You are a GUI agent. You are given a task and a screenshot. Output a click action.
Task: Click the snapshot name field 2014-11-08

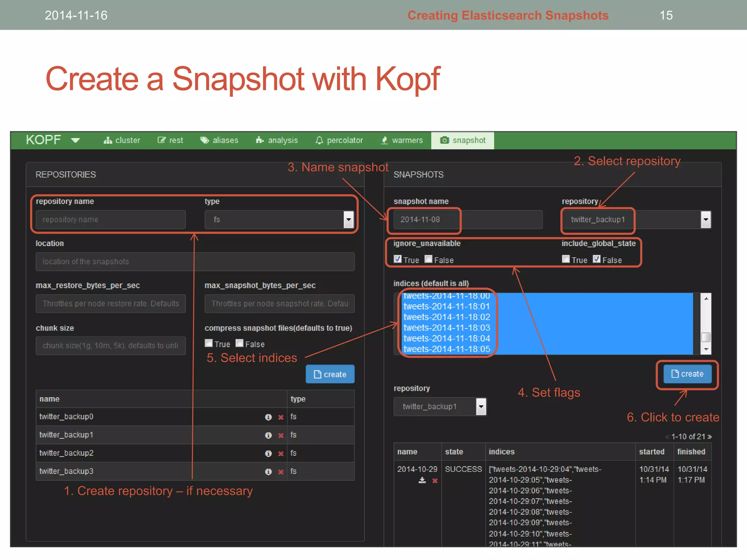coord(468,219)
